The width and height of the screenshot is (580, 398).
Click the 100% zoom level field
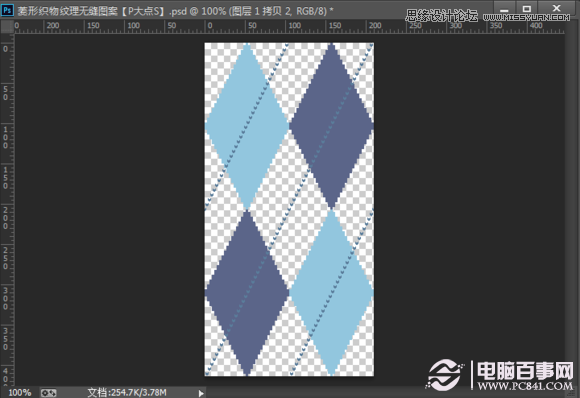[x=19, y=392]
